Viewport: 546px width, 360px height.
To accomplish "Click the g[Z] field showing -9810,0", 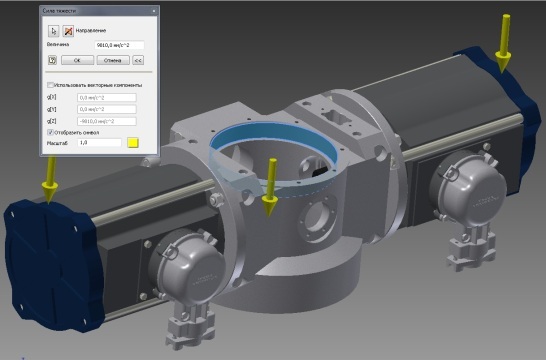I will point(107,121).
